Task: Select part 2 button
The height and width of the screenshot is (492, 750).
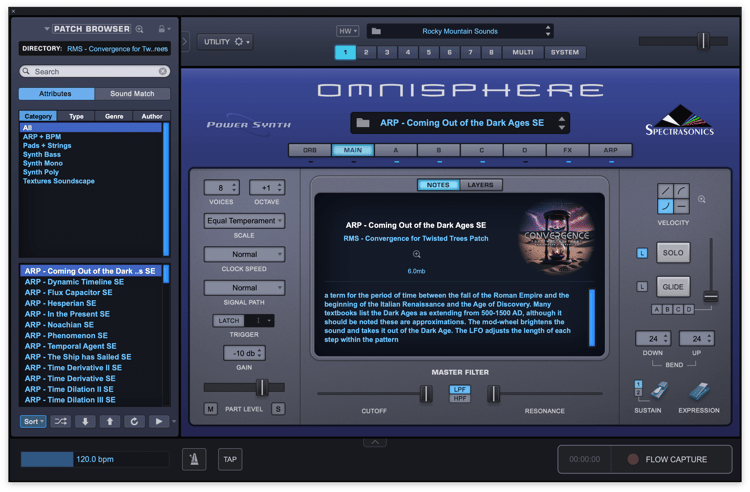Action: pyautogui.click(x=366, y=52)
